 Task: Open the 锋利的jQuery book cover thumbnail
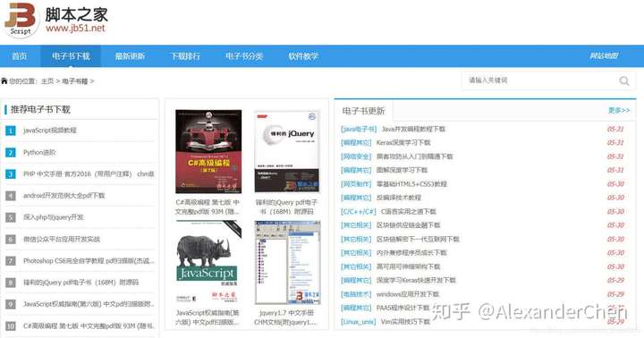point(287,151)
